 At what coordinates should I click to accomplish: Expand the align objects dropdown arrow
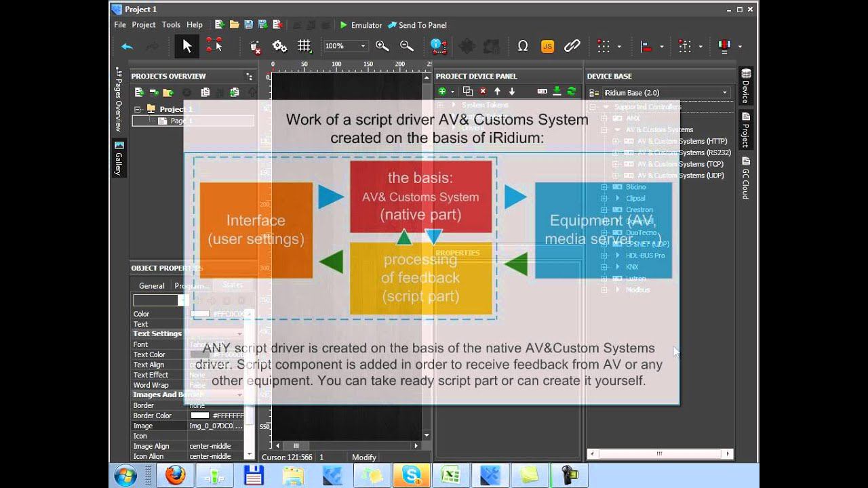click(662, 47)
